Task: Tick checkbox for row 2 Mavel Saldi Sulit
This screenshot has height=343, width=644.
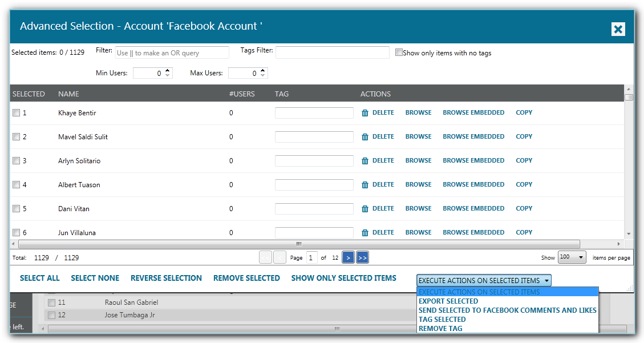Action: 16,137
